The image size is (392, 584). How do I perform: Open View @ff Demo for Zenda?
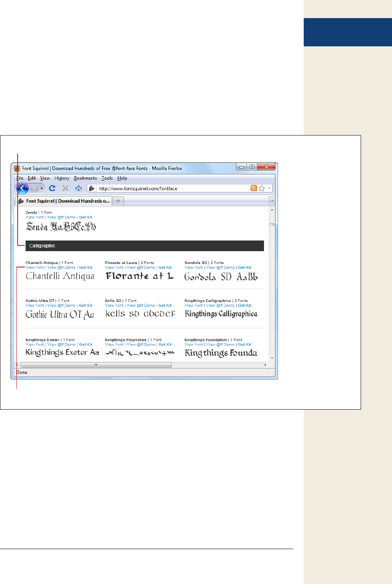pos(61,217)
